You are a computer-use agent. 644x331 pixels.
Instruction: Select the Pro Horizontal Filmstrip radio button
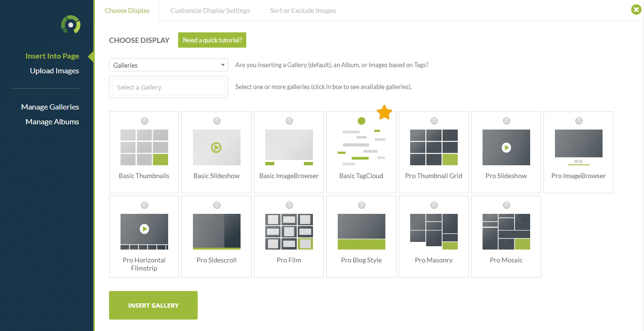coord(144,205)
